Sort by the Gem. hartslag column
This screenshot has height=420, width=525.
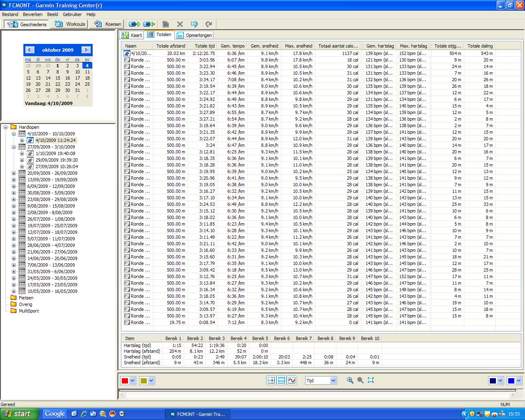pyautogui.click(x=380, y=46)
